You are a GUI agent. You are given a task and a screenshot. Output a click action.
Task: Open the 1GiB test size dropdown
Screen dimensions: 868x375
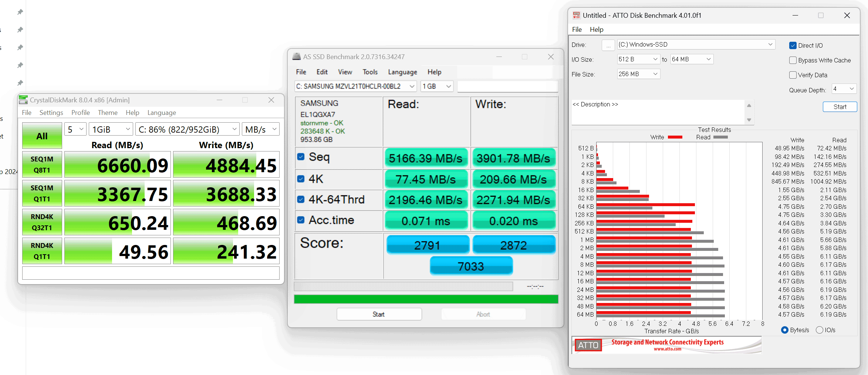111,129
